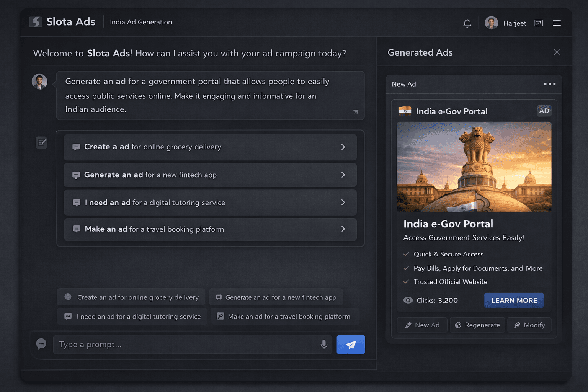Open the hamburger menu in the top bar
Viewport: 588px width, 392px height.
[557, 23]
